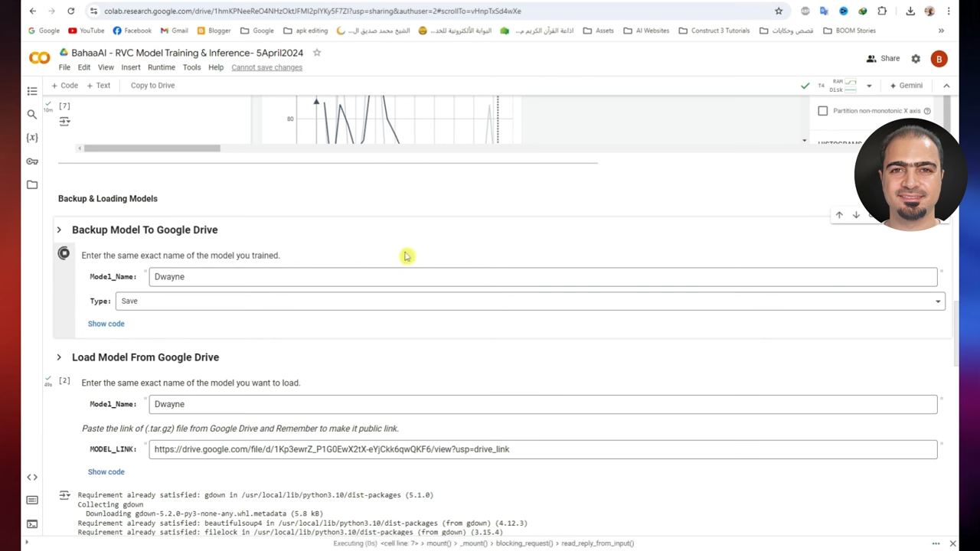
Task: Open the table of contents sidebar icon
Action: (x=32, y=91)
